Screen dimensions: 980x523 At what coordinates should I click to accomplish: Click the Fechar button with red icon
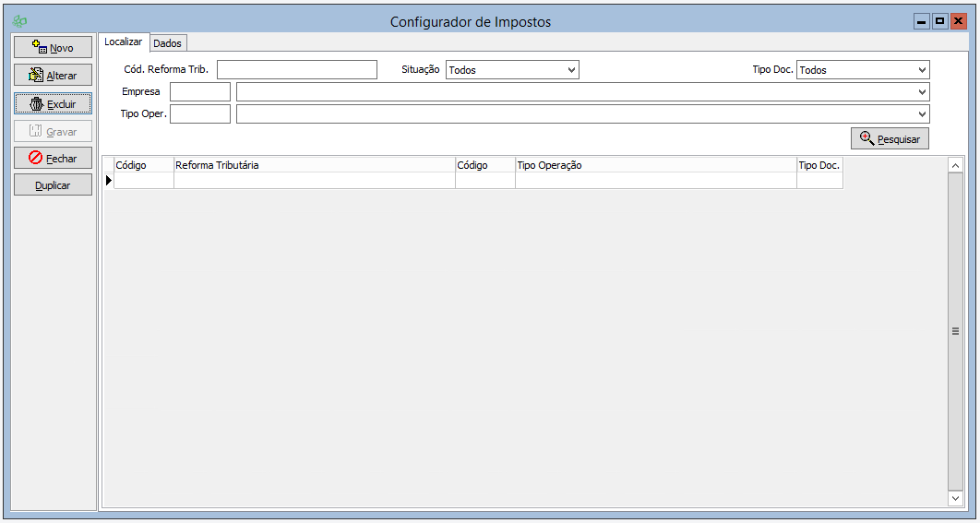tap(53, 158)
